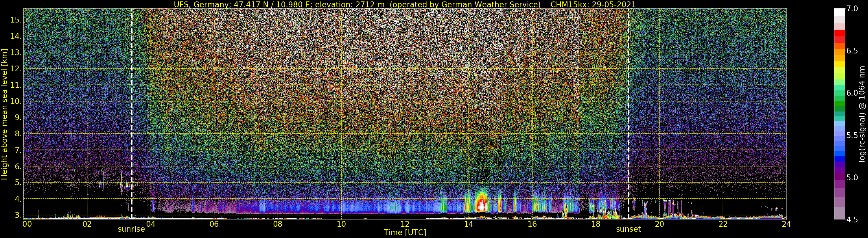Click the white top segment of the colorbar
Viewport: 868px width, 238px height.
coord(839,12)
